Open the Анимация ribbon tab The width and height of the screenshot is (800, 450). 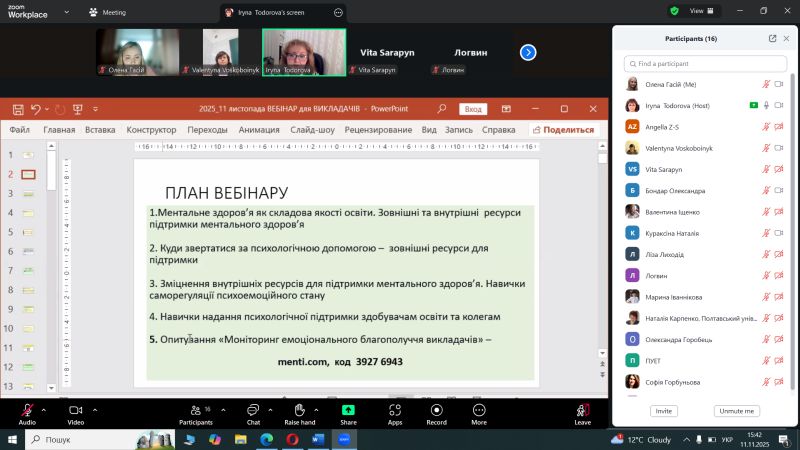pos(259,130)
